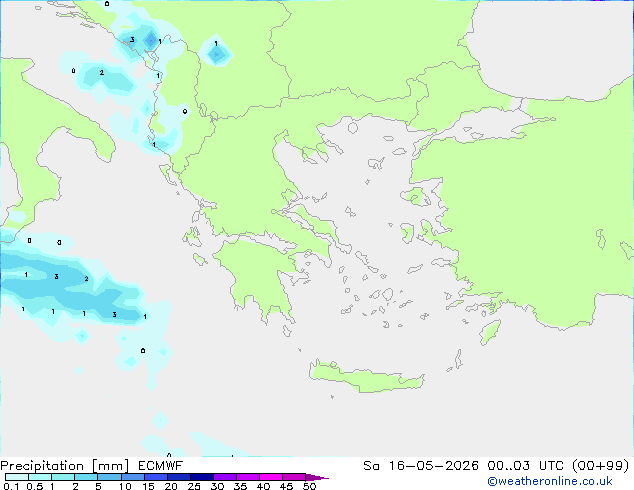Click the '30' legend scale label
The image size is (634, 490).
coord(217,486)
